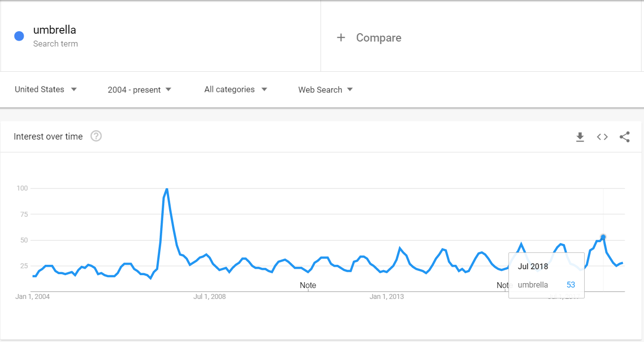The width and height of the screenshot is (644, 342).
Task: Open the embed code icon
Action: (602, 137)
